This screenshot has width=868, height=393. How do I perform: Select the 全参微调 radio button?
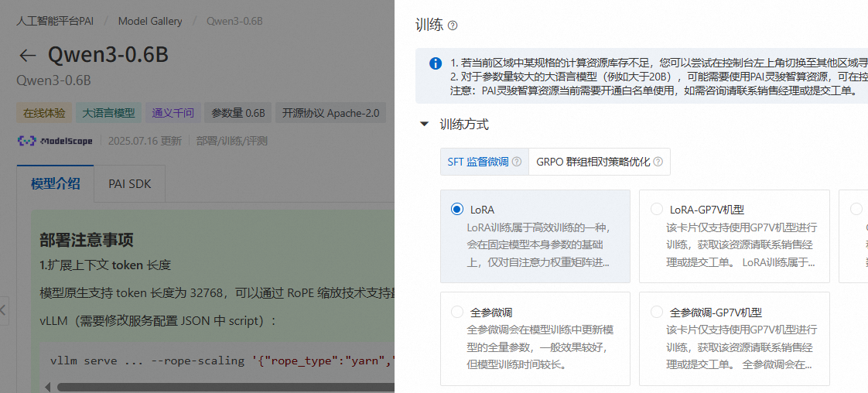click(456, 312)
